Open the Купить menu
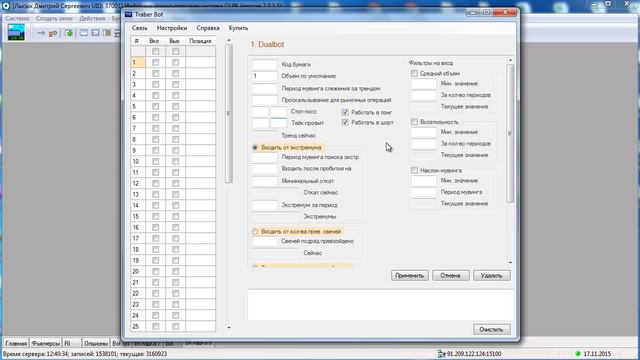Viewport: 640px width, 360px height. pyautogui.click(x=238, y=28)
